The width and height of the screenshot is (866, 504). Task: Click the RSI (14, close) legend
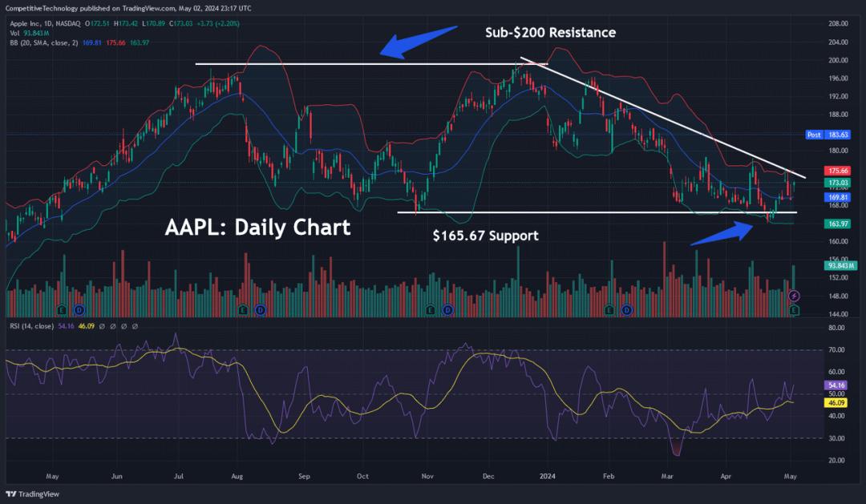pyautogui.click(x=31, y=326)
